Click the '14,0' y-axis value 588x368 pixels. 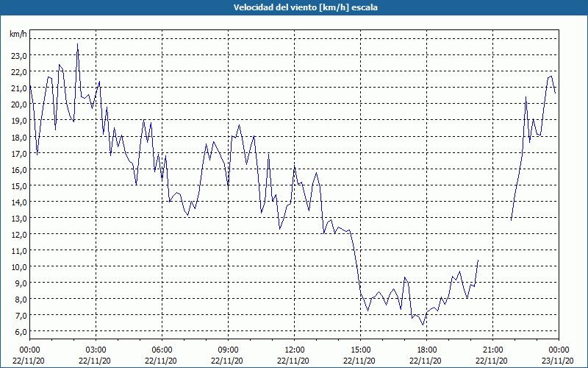click(x=19, y=202)
